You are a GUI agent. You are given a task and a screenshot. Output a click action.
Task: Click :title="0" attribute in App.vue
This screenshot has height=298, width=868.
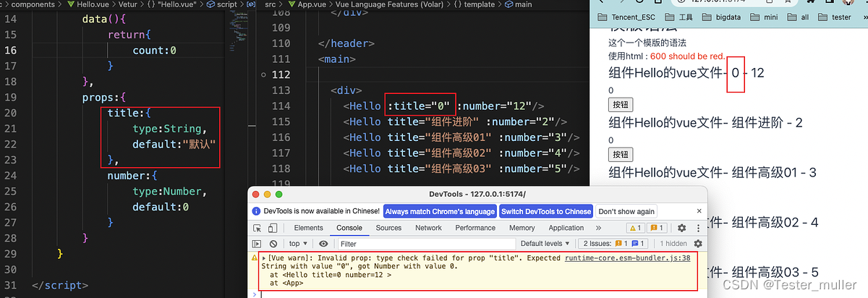tap(420, 106)
